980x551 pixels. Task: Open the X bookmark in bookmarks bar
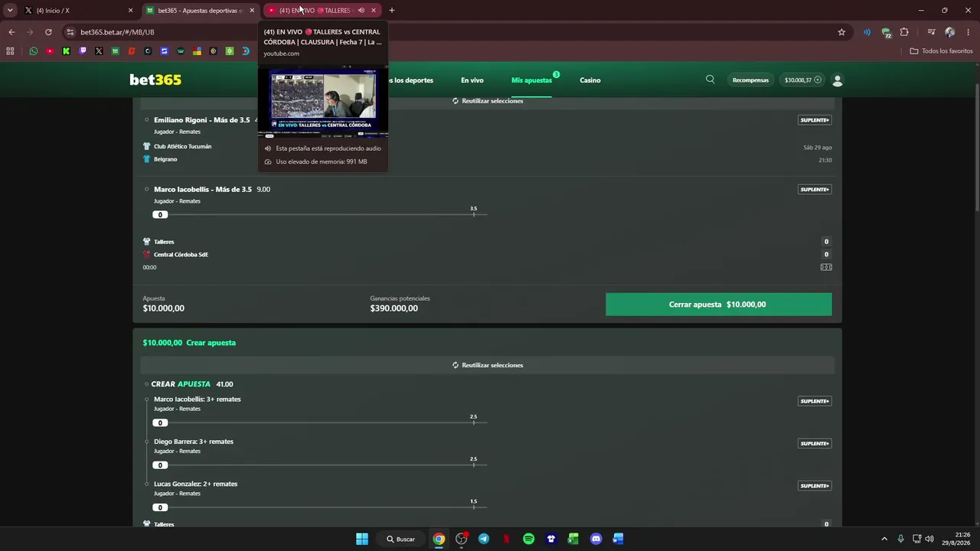(99, 51)
